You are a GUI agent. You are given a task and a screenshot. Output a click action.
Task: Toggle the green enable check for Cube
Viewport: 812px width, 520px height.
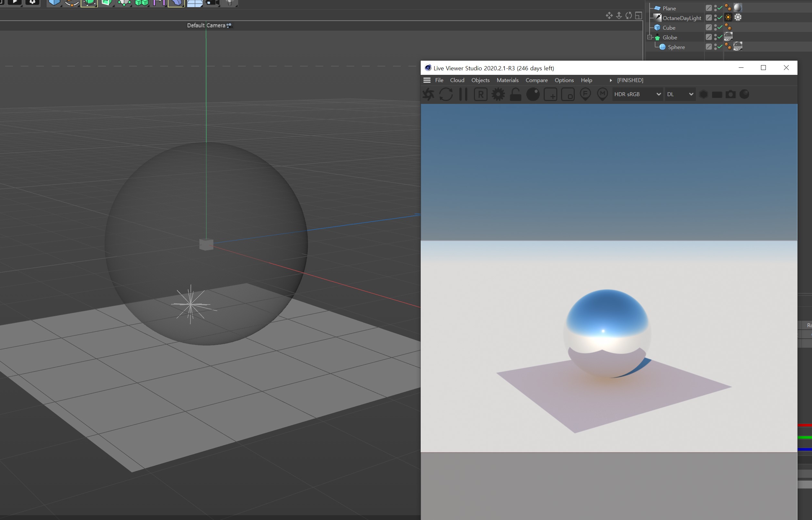[720, 27]
